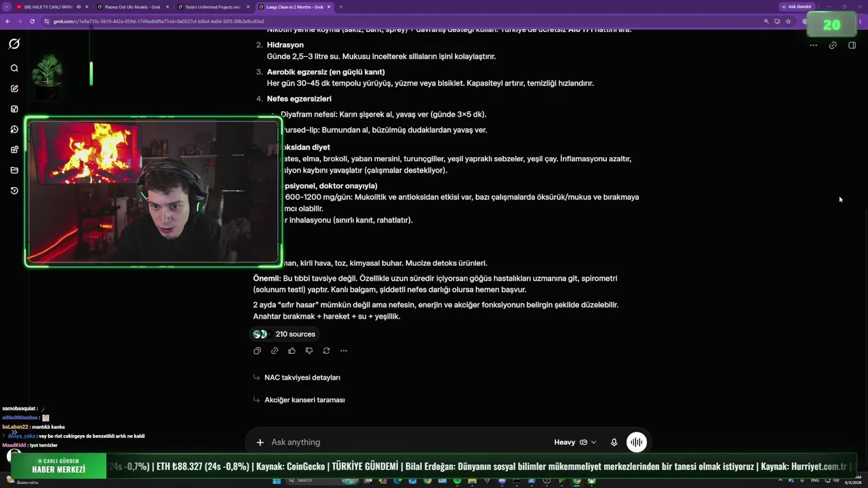Switch to Tesla's Unfinished Projects tab
Viewport: 868px width, 488px height.
click(212, 7)
